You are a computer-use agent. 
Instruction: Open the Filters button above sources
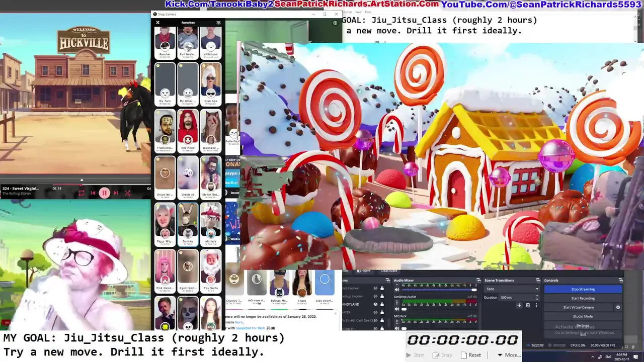tap(363, 271)
